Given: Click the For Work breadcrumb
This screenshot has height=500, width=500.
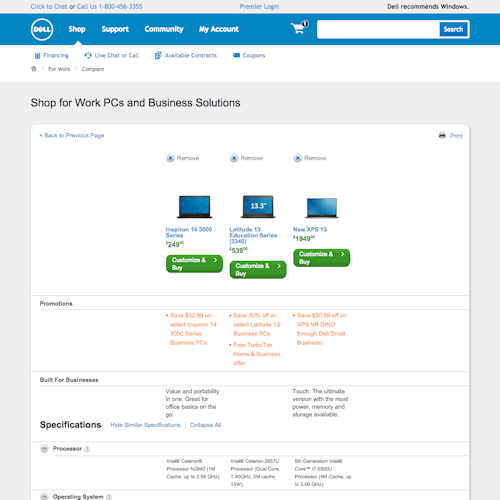Looking at the screenshot, I should [x=59, y=69].
